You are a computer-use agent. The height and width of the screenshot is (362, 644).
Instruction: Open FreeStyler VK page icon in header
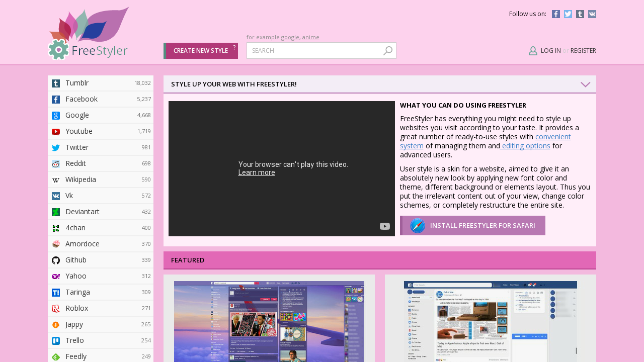(x=592, y=14)
